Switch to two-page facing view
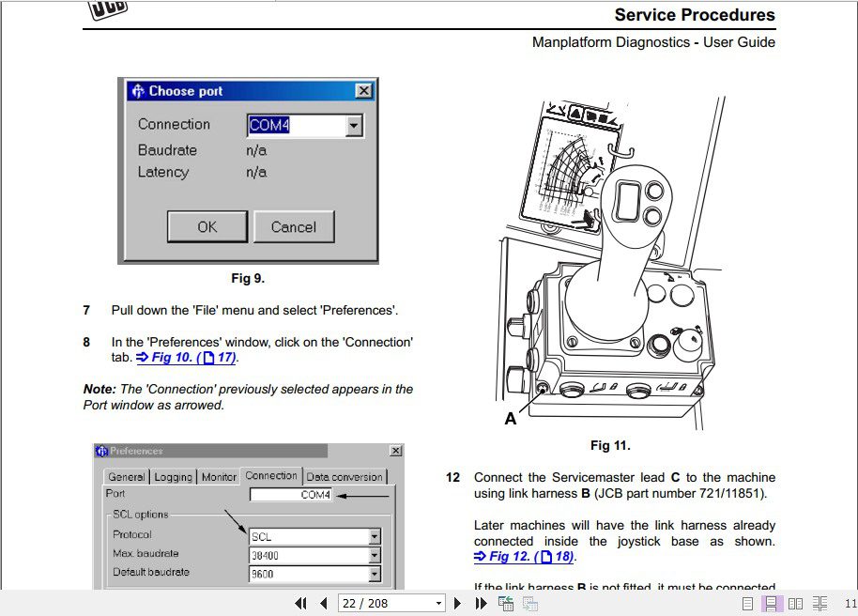This screenshot has width=858, height=616. (796, 604)
